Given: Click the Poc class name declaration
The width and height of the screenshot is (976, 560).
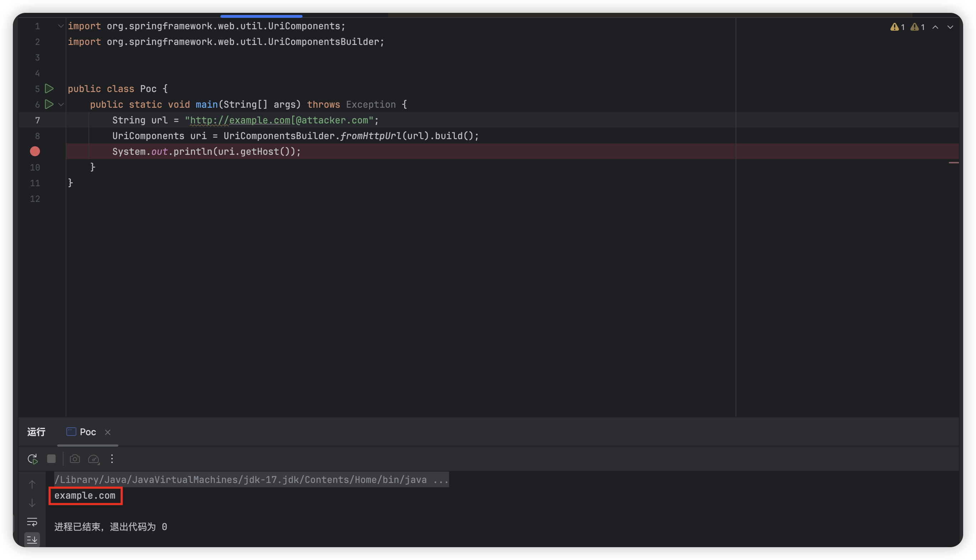Looking at the screenshot, I should click(148, 89).
